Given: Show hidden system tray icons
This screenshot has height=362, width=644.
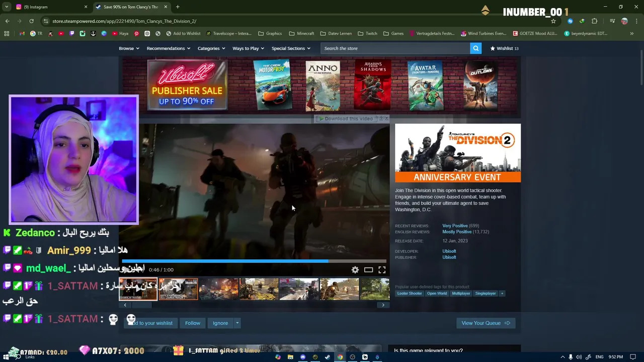Looking at the screenshot, I should (x=562, y=357).
